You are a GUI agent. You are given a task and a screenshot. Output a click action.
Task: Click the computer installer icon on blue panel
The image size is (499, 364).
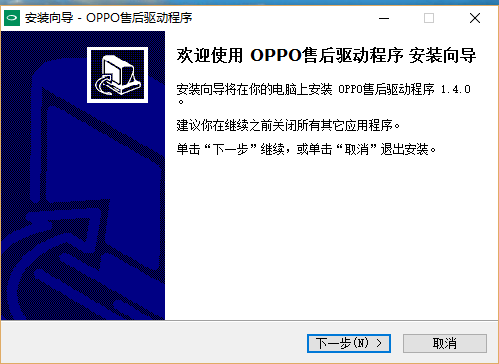tap(117, 75)
